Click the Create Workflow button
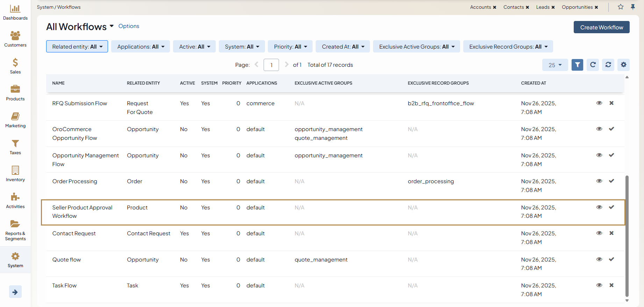644x307 pixels. [x=601, y=27]
